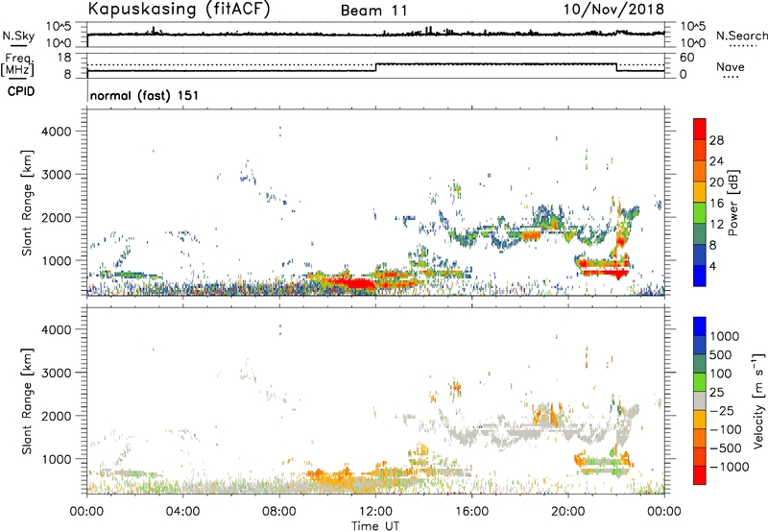Click the '18' frequency axis tick
The image size is (768, 532).
64,58
